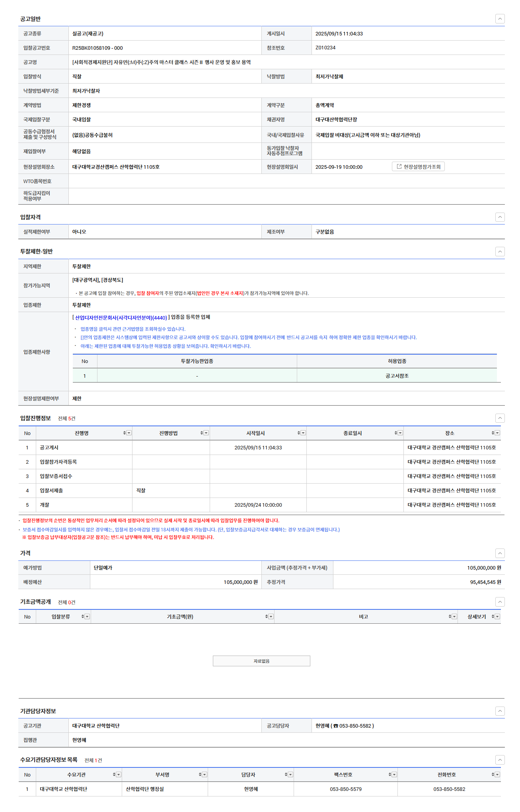Click the 공고게시 row name
520x812 pixels.
click(49, 447)
